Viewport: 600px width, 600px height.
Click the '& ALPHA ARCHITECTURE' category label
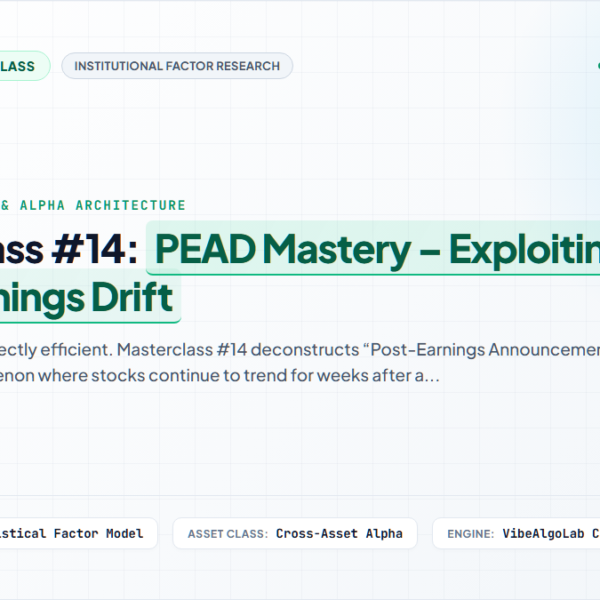point(93,205)
